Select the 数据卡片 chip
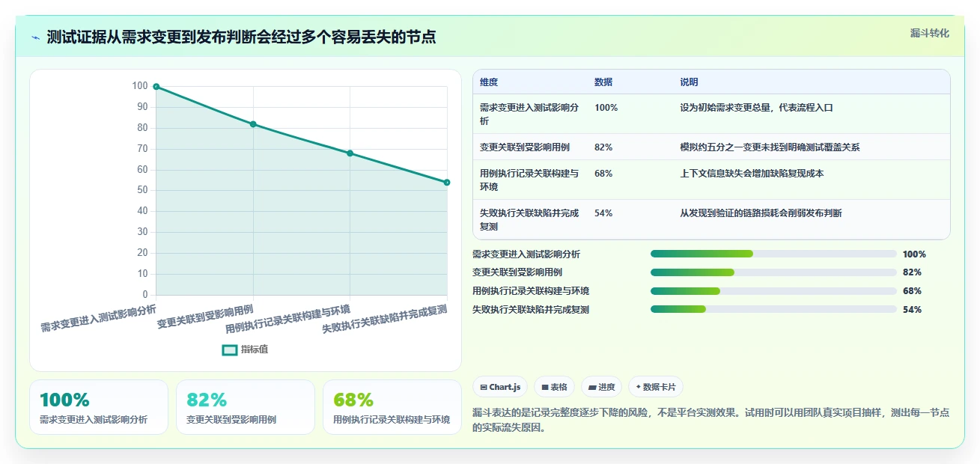This screenshot has height=464, width=980. [655, 387]
